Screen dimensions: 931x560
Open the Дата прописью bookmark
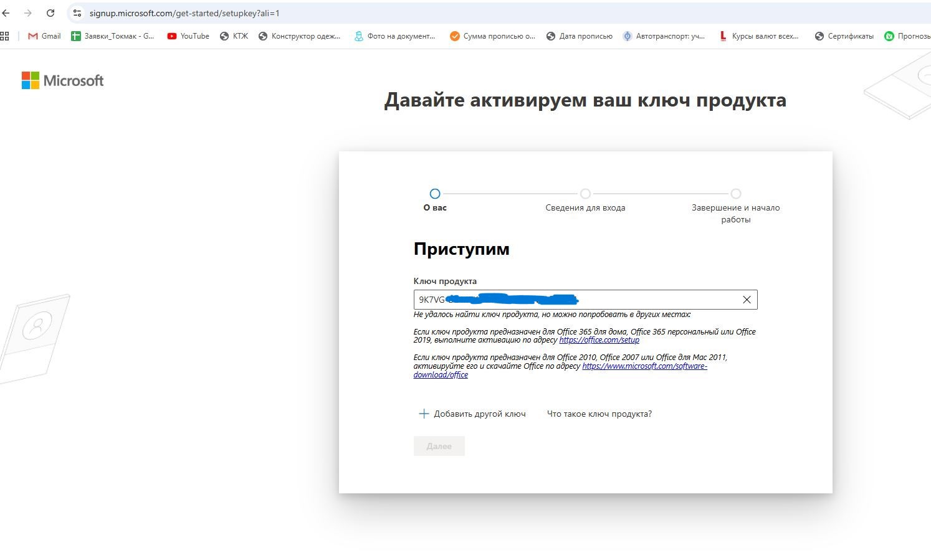[x=580, y=36]
